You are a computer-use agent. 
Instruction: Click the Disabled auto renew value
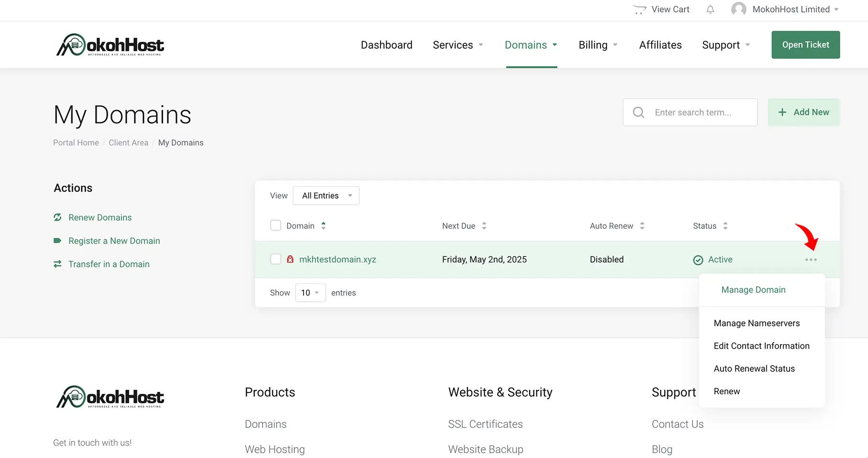point(607,259)
